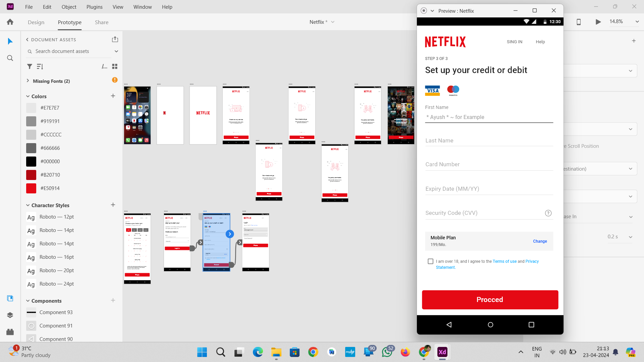
Task: Go back from Document Assets
Action: click(x=27, y=40)
